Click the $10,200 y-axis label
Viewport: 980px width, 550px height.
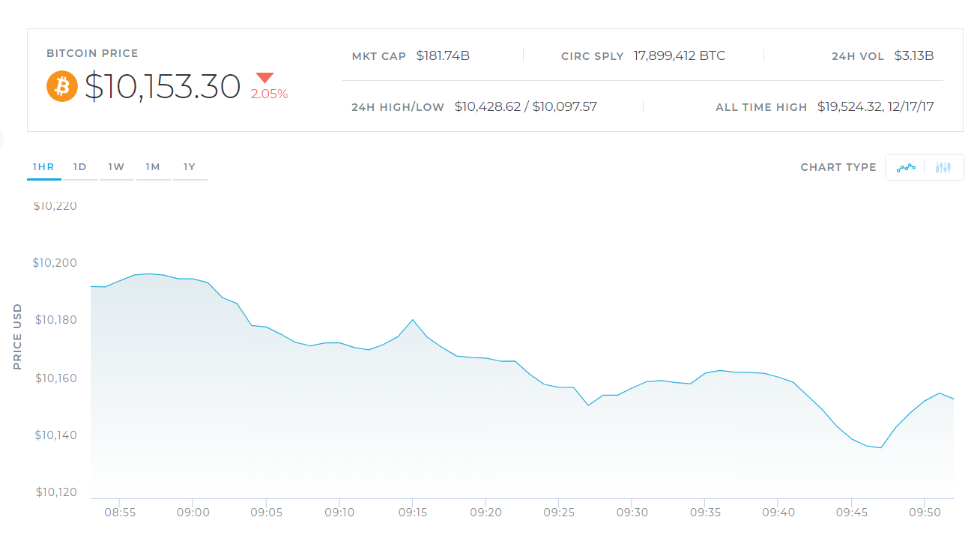[x=55, y=263]
